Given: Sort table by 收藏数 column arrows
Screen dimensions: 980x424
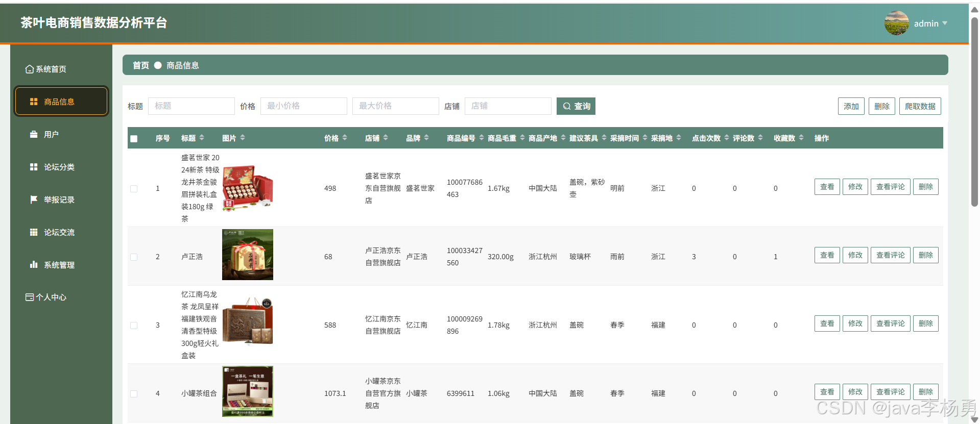Looking at the screenshot, I should (x=801, y=138).
